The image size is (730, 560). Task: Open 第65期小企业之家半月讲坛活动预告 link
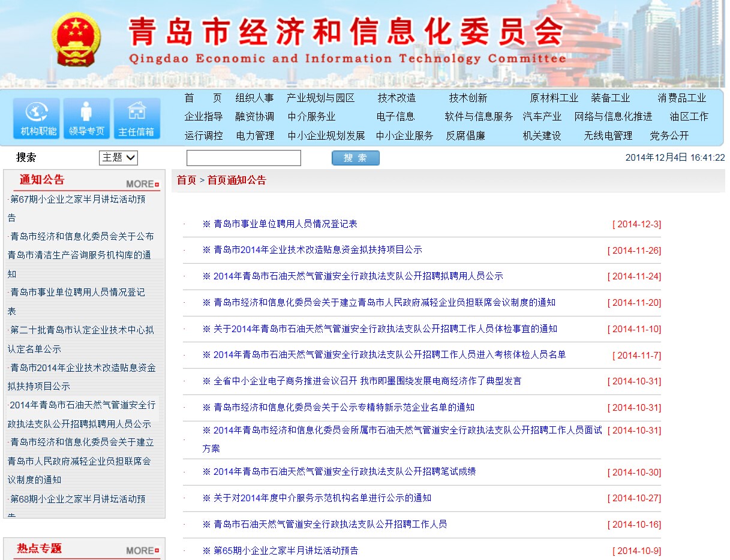point(286,550)
